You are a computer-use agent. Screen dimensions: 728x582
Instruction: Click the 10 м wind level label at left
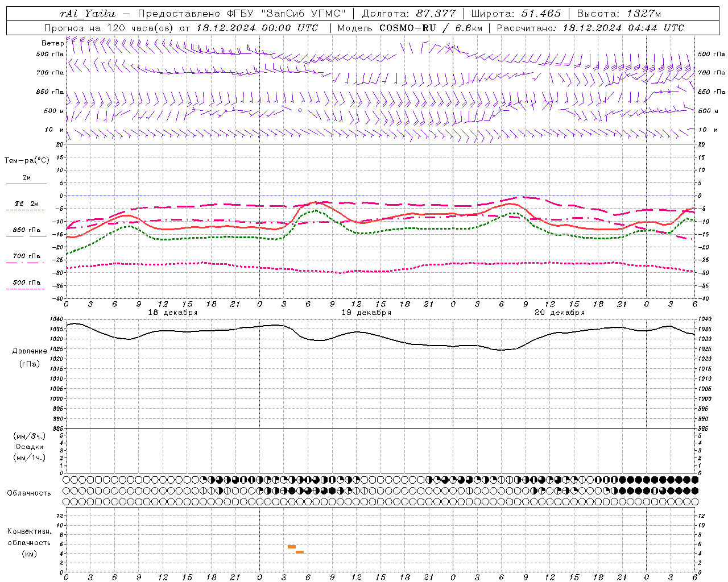pos(55,130)
